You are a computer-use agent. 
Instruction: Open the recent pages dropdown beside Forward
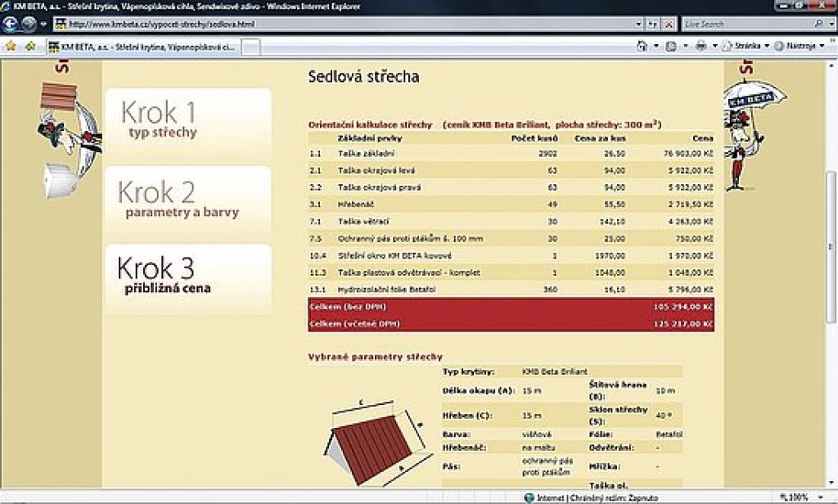point(44,24)
